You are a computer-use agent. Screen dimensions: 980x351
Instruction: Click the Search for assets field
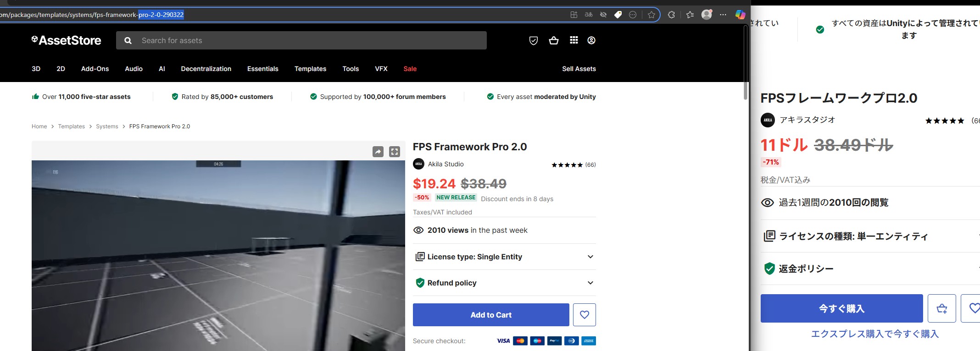[x=307, y=40]
